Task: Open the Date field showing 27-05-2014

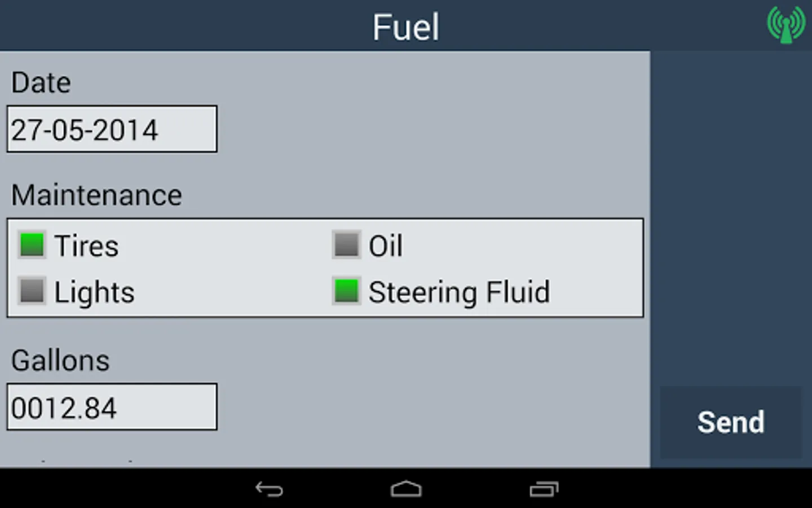Action: [112, 129]
